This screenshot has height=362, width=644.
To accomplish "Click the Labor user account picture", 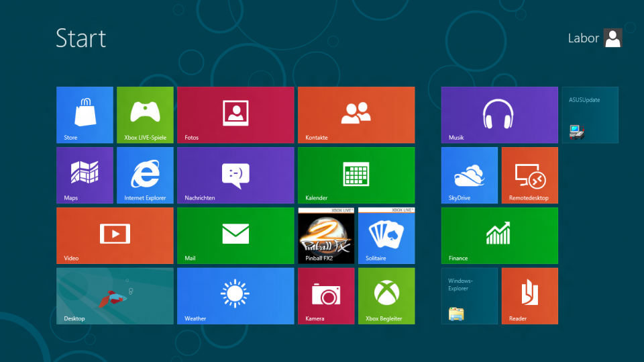I will [x=612, y=38].
